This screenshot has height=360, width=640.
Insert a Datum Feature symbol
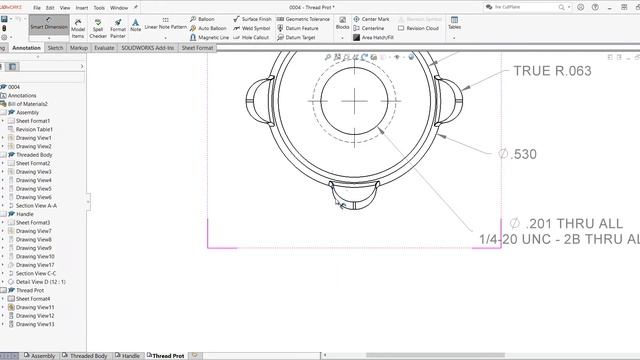click(298, 28)
